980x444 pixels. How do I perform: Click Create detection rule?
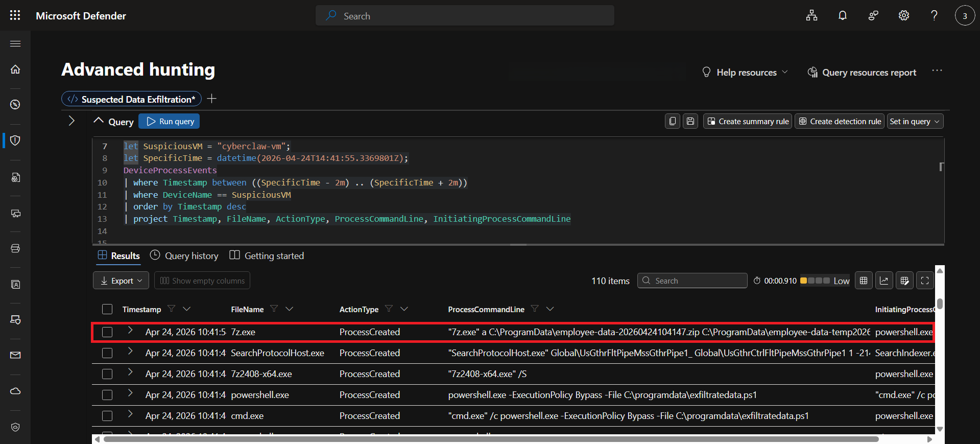840,121
